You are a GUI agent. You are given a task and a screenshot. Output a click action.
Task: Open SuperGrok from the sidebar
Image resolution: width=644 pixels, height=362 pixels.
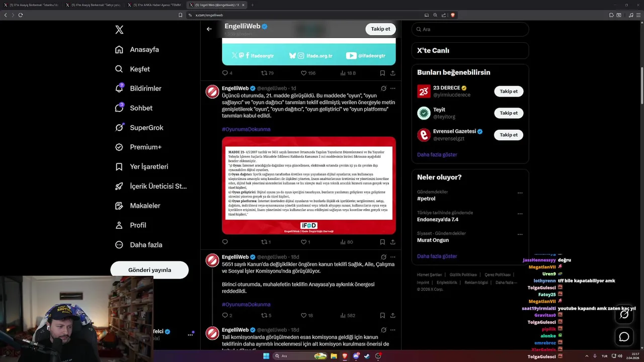139,128
